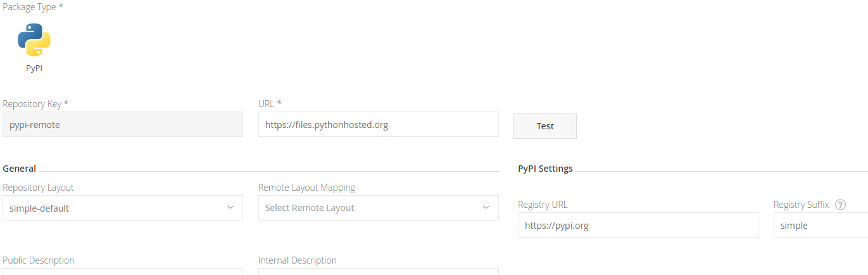Select the Registry Suffix field containing simple
Viewport: 868px width, 275px height.
(821, 225)
